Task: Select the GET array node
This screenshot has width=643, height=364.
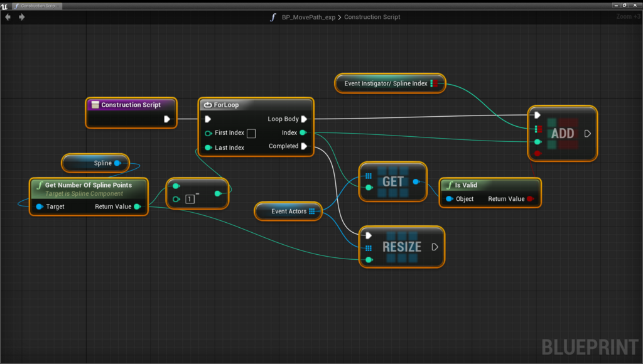Action: (393, 181)
